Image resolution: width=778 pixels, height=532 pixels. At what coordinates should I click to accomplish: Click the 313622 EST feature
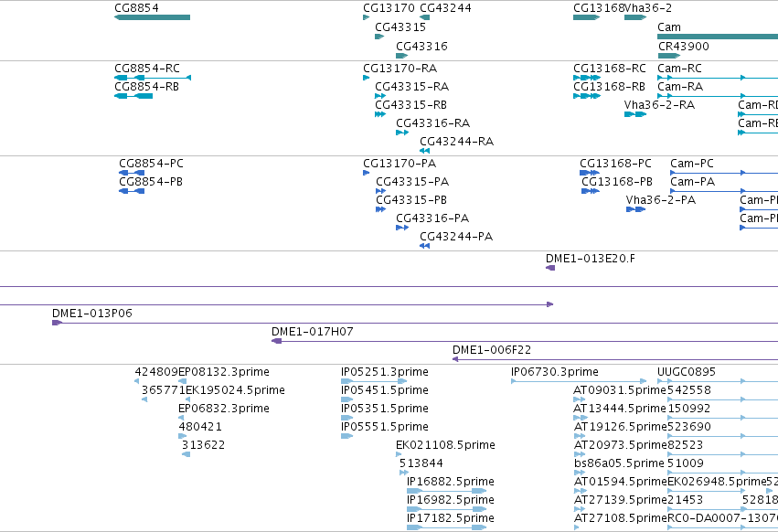(x=187, y=454)
